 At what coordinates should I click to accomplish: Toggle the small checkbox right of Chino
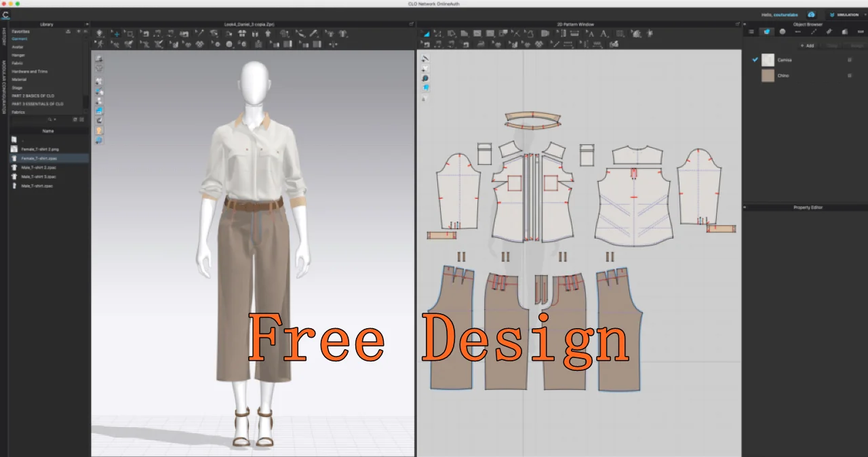click(x=849, y=75)
